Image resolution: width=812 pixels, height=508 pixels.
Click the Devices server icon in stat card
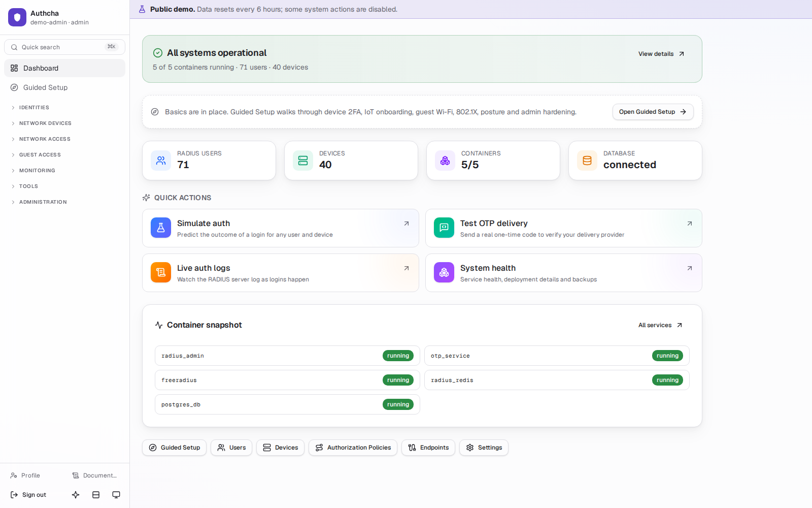[303, 161]
